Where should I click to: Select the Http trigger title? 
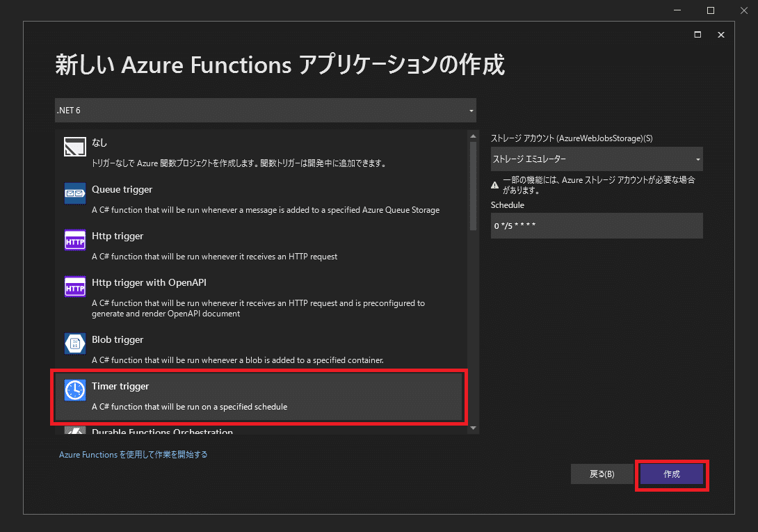tap(118, 236)
